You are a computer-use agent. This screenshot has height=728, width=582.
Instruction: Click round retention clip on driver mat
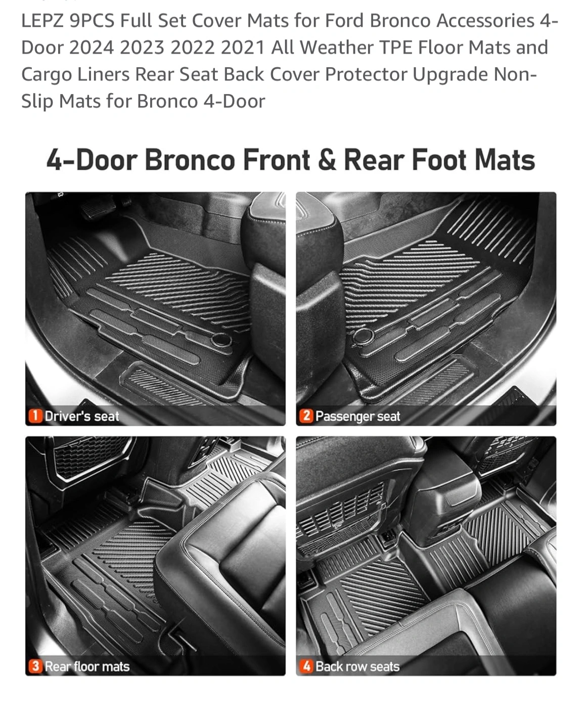click(221, 340)
